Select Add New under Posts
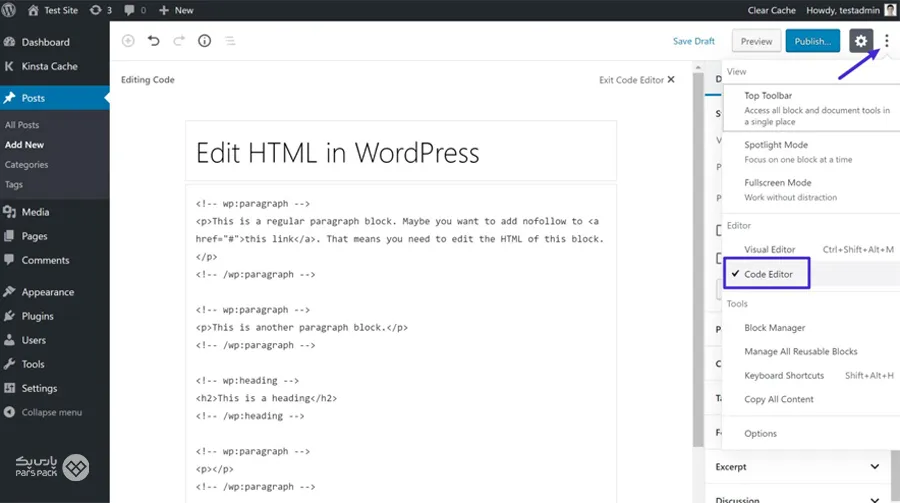 [24, 145]
